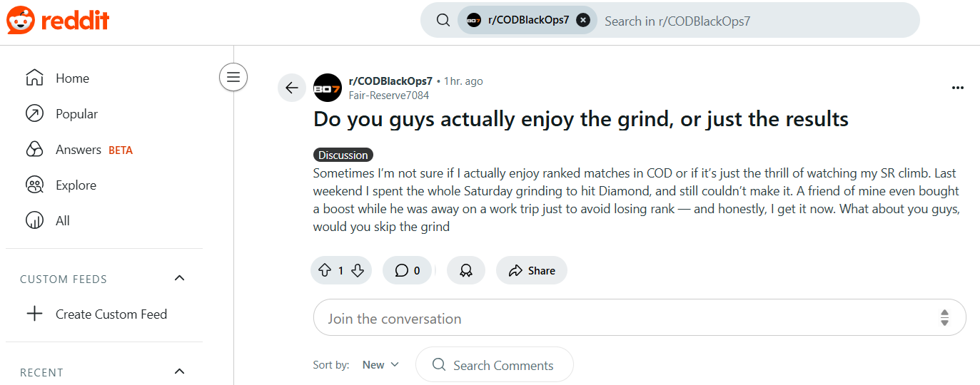Collapse the Custom Feeds section
This screenshot has width=980, height=385.
click(x=180, y=279)
